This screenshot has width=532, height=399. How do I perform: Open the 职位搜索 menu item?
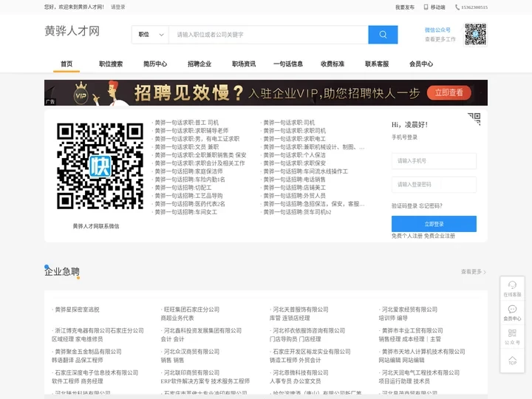point(111,64)
